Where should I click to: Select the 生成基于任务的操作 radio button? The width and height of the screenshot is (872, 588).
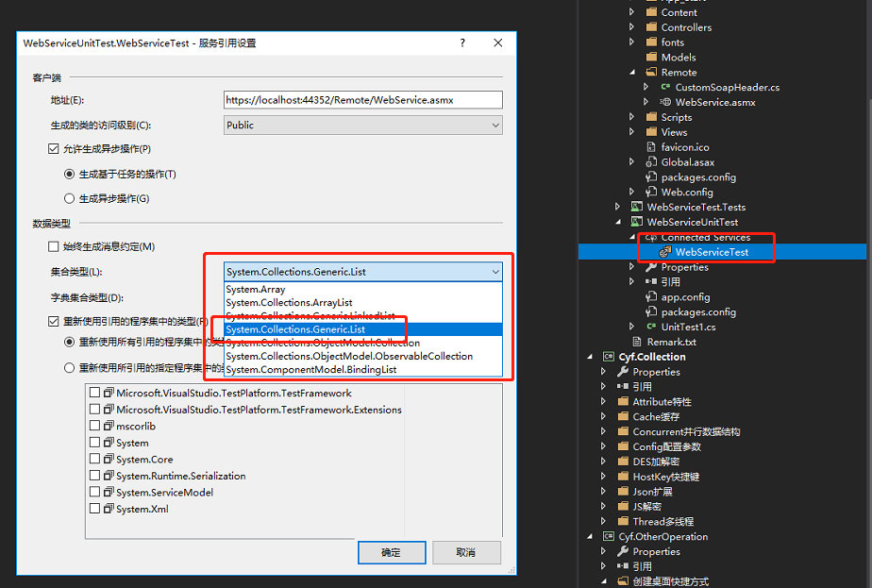(69, 174)
